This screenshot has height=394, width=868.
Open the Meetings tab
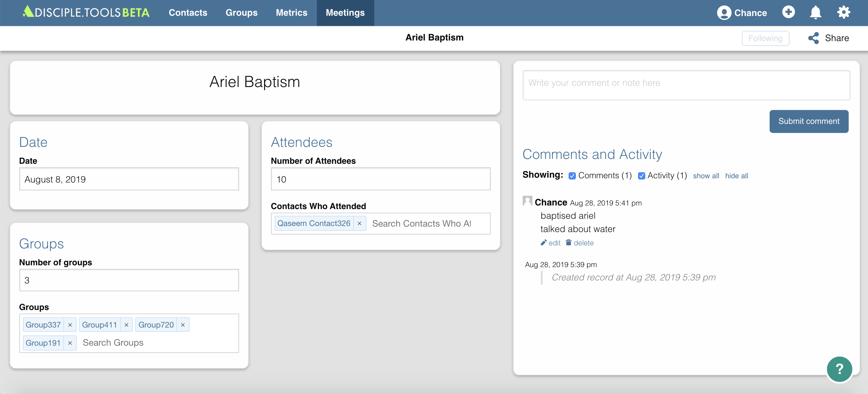point(345,13)
